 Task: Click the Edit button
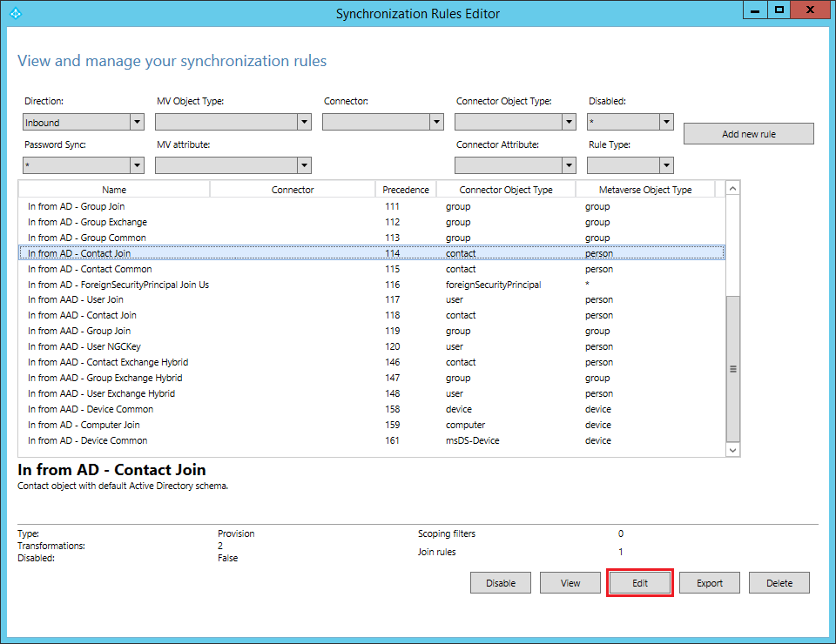pos(639,582)
